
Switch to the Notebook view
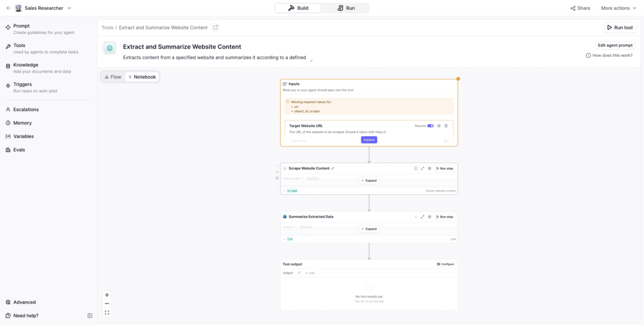click(x=142, y=77)
